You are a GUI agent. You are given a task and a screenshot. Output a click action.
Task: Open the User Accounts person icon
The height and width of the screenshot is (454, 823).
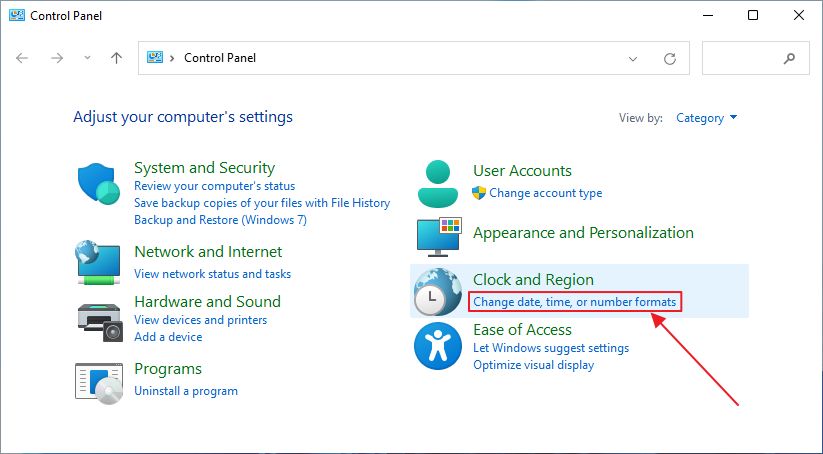coord(438,184)
